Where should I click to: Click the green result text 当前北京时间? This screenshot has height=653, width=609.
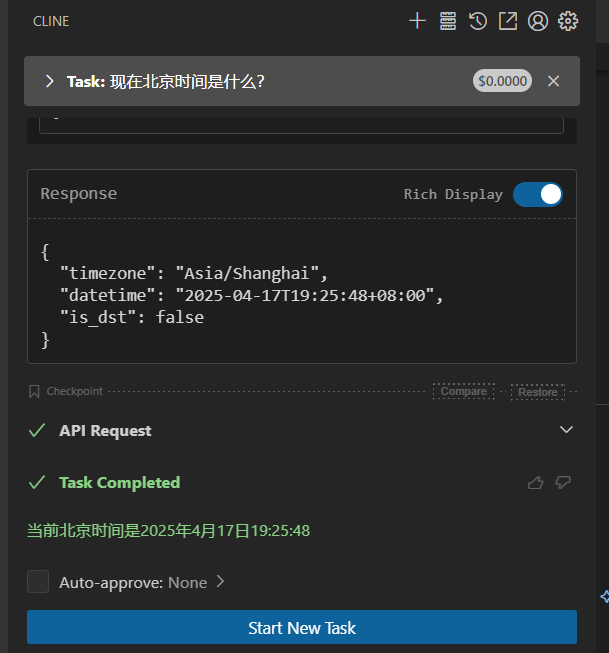(x=168, y=531)
